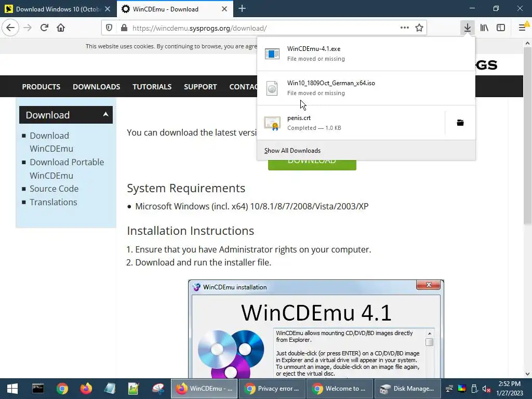Screen dimensions: 532x399
Task: Follow the Download WinCDEmu sidebar link
Action: (x=51, y=142)
